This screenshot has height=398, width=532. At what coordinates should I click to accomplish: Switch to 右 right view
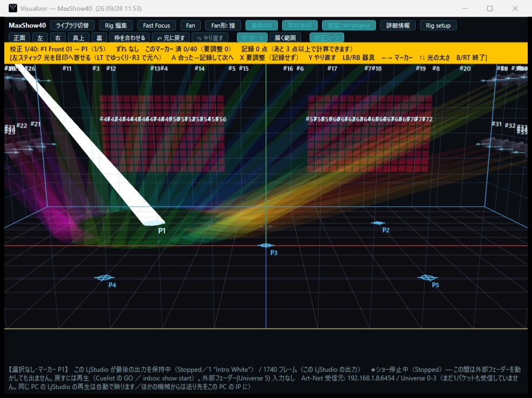[58, 38]
